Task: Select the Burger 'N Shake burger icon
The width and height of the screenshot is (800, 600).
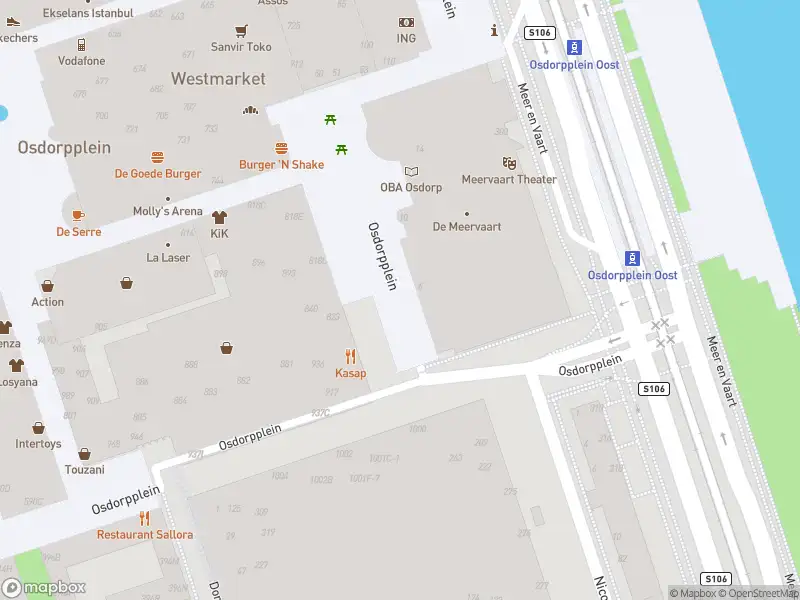Action: pyautogui.click(x=281, y=148)
